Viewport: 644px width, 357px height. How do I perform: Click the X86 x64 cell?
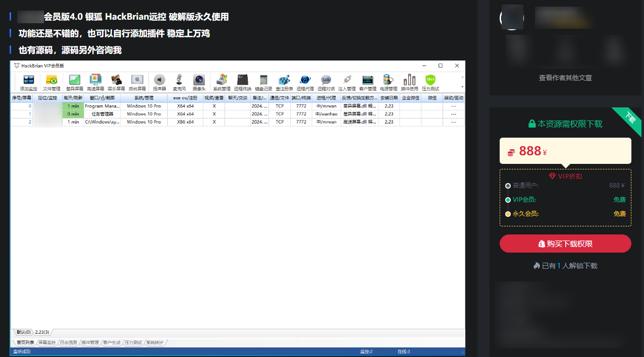click(185, 122)
